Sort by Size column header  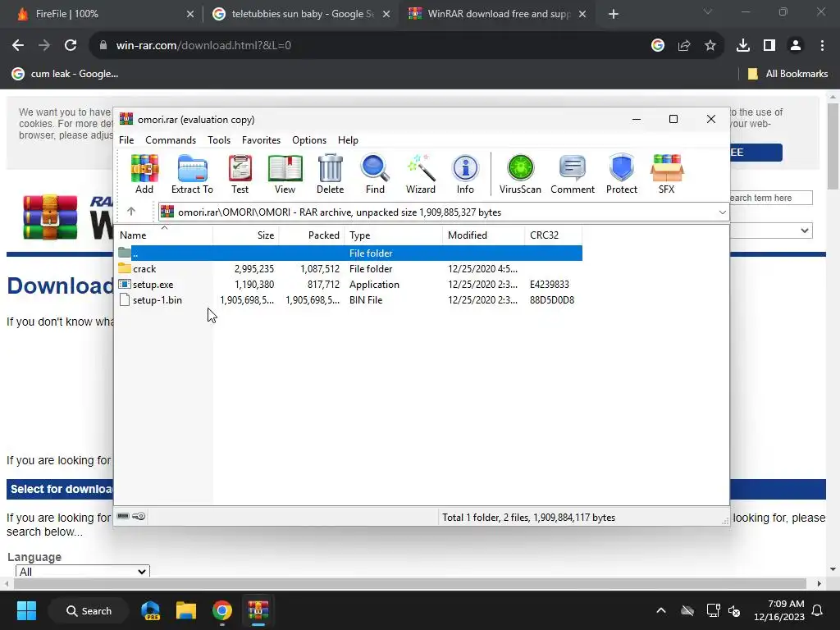(246, 235)
